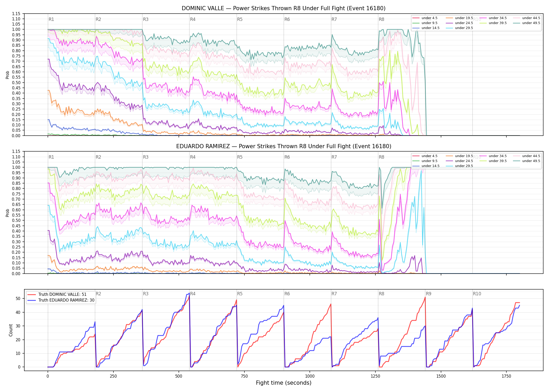549x392 pixels.
Task: Select 'under 14.5' legend entry in Eduardo Ramirez chart
Action: (x=426, y=166)
